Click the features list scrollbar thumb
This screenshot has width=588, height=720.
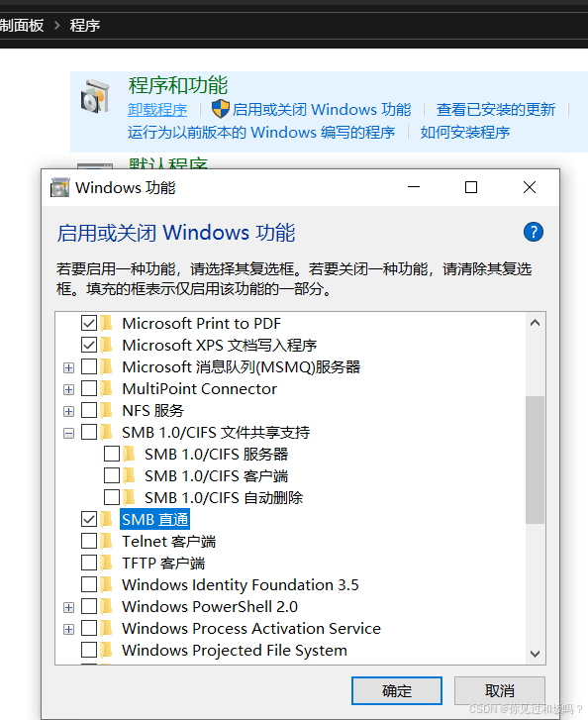coord(535,460)
